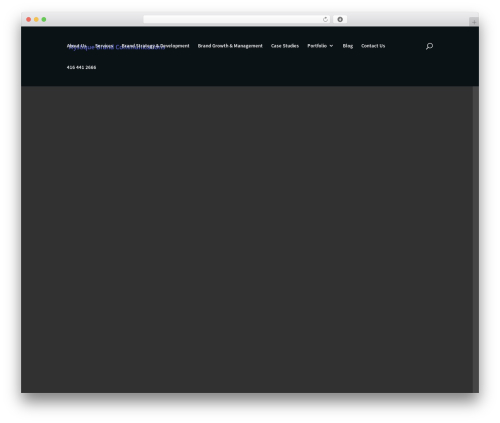Go to Brand Growth & Management
This screenshot has width=500, height=423.
click(230, 46)
